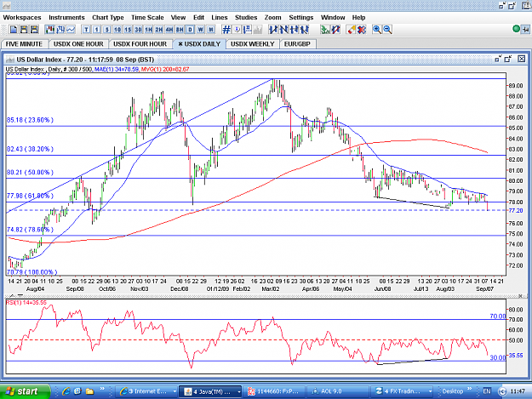Select the 2H time scale
Viewport: 532px width, 399px height.
159,30
